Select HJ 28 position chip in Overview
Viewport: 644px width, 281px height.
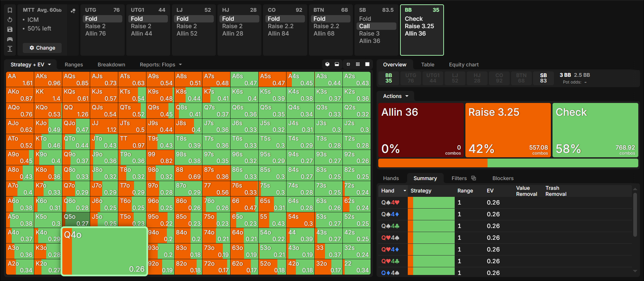tap(477, 78)
